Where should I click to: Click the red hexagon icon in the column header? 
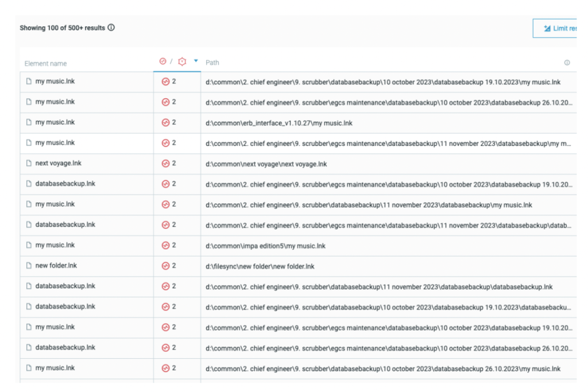tap(182, 61)
